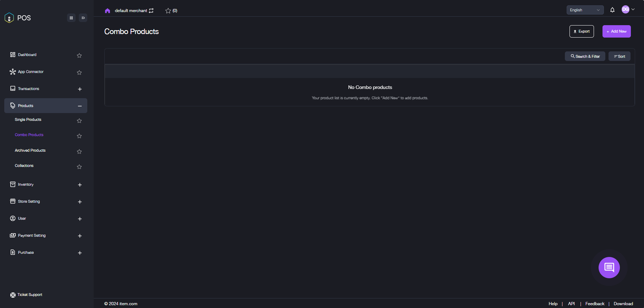Star the Archived Products item
This screenshot has height=308, width=644.
pos(79,151)
